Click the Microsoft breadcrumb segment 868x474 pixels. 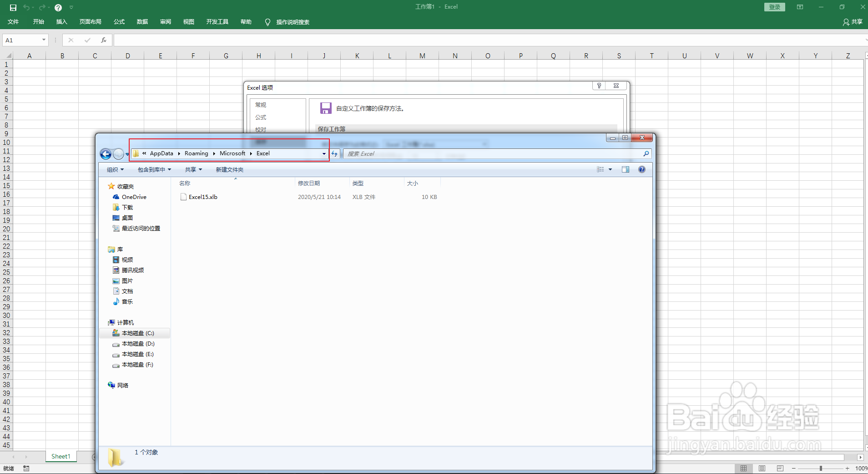click(232, 153)
